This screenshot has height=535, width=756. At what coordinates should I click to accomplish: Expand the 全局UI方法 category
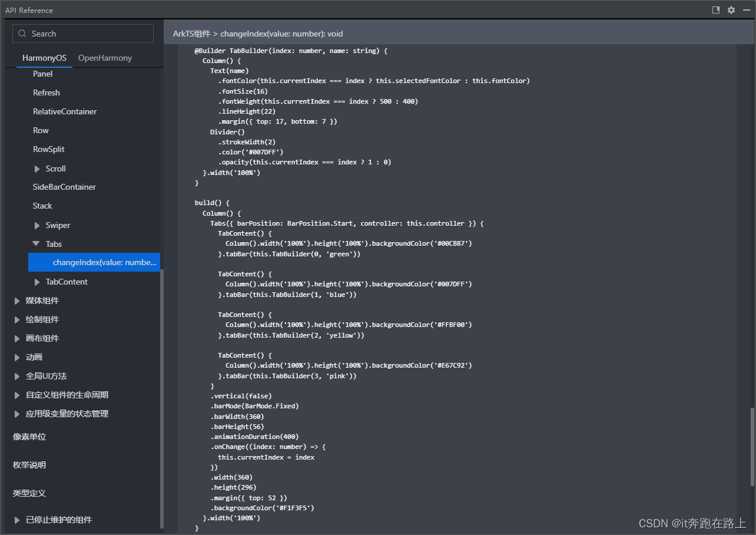[17, 376]
